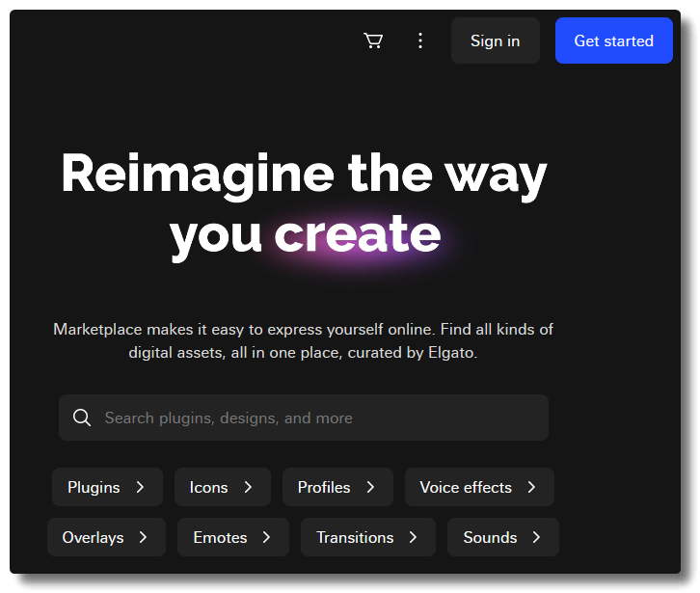Click the chevron arrow beside Profiles
Screen dimensions: 700x593
coord(370,487)
